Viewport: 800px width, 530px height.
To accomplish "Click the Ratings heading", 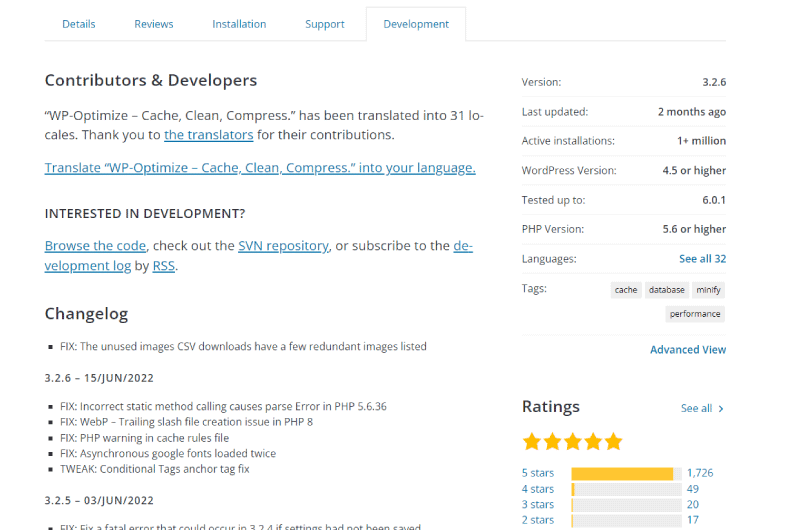I will [551, 407].
